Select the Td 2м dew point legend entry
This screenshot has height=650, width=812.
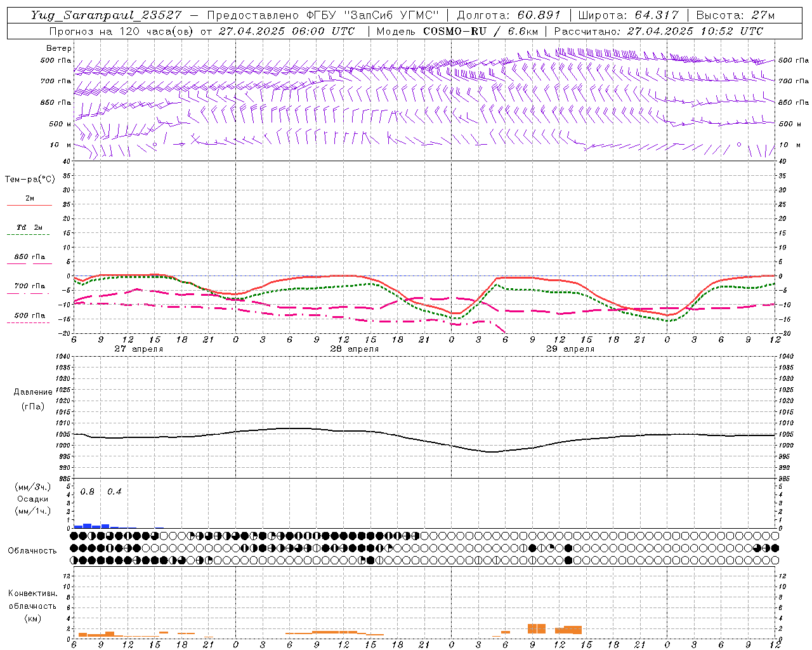click(x=29, y=227)
